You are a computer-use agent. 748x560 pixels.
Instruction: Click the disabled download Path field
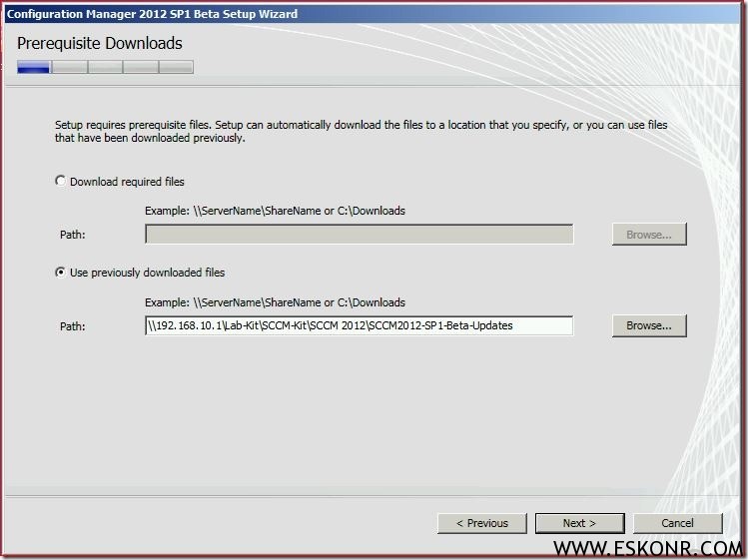[360, 235]
